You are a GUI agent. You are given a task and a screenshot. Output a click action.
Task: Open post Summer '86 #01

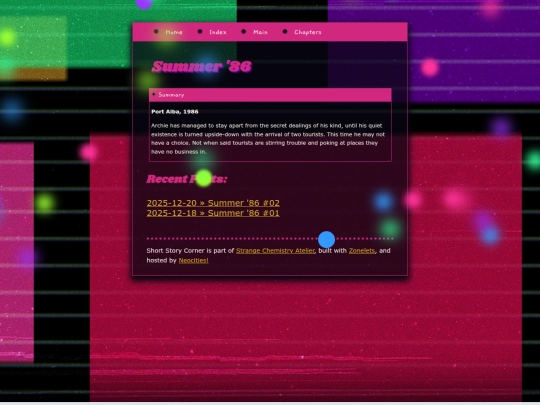point(213,213)
